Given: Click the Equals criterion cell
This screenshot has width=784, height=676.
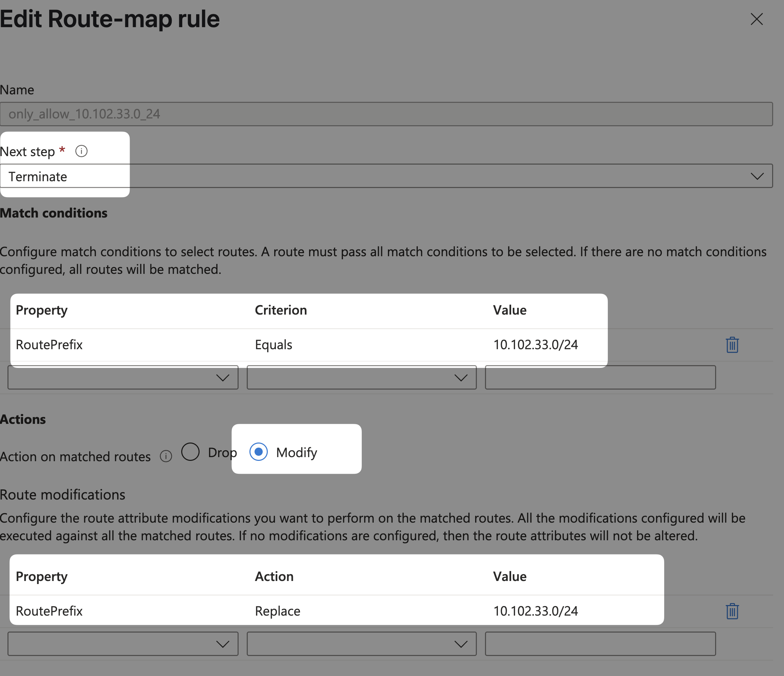Looking at the screenshot, I should [274, 345].
